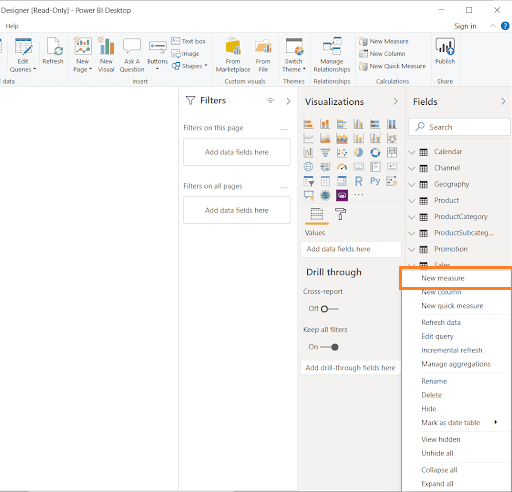Select the ArcGIS Maps visual
512x492 pixels.
[325, 195]
